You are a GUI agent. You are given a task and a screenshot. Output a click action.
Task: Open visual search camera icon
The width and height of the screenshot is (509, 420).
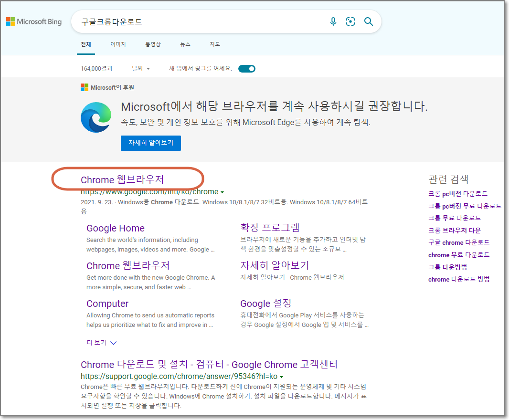click(x=350, y=21)
